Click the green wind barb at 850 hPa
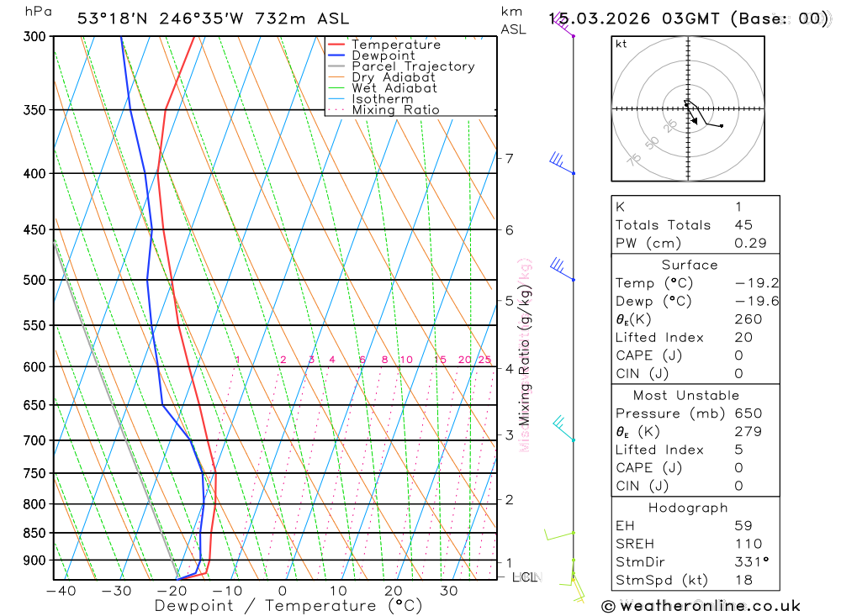Screen dimensions: 841x616 point(559,534)
